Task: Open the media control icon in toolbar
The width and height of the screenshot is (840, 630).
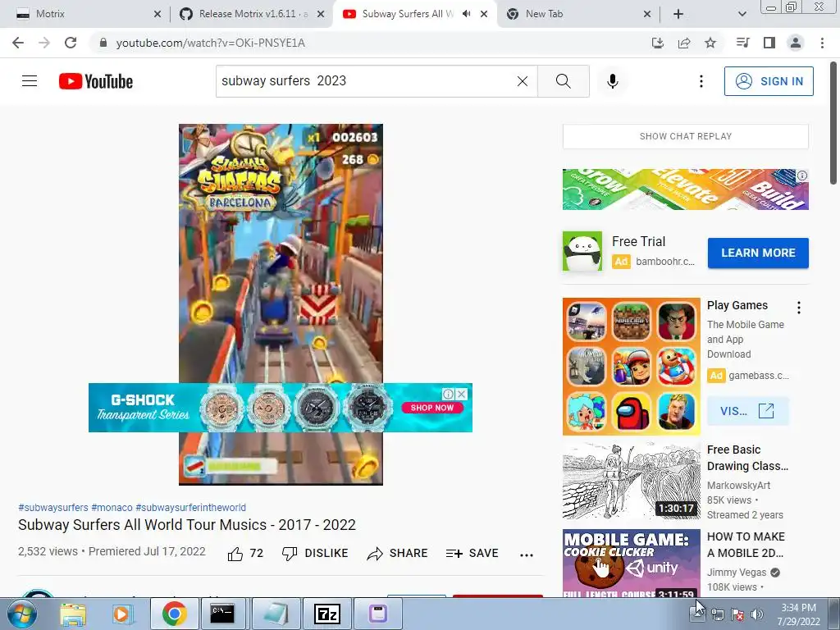Action: (742, 43)
